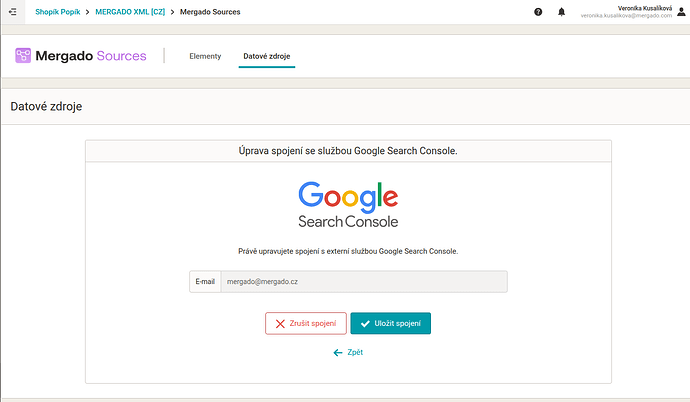Open the notifications bell icon

(562, 12)
